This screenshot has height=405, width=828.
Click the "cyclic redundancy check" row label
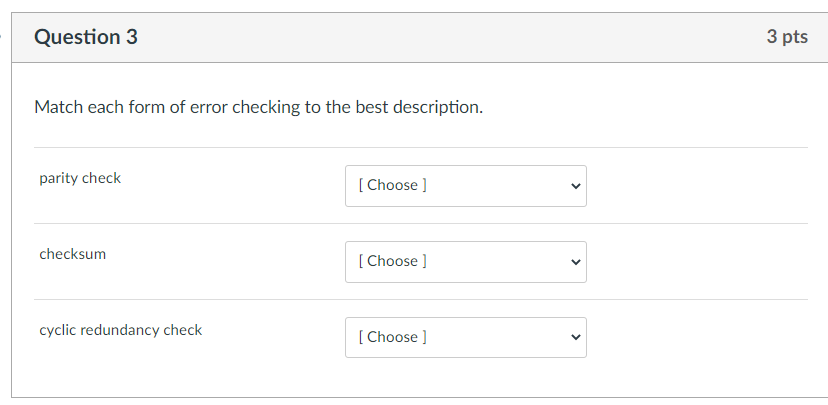click(121, 331)
